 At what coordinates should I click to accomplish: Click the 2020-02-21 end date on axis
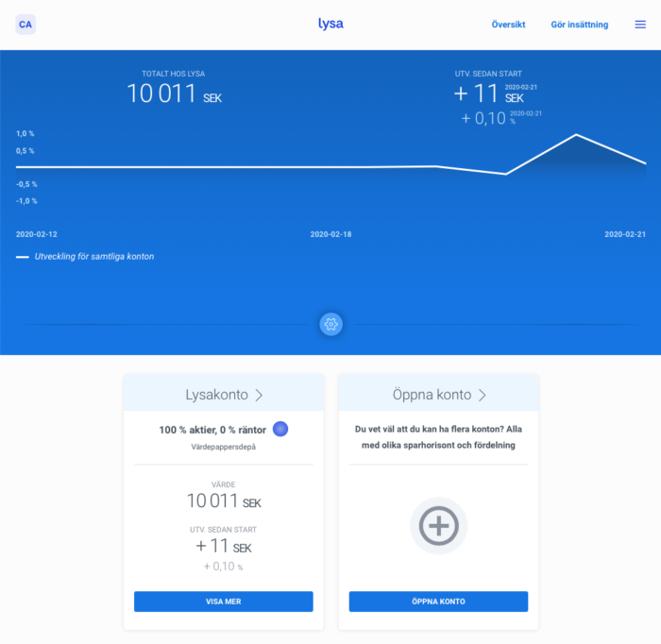pyautogui.click(x=625, y=234)
